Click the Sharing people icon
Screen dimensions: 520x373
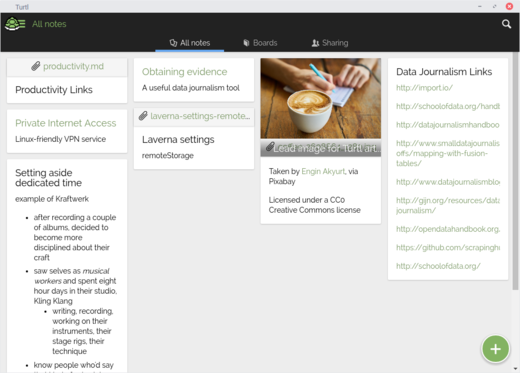pyautogui.click(x=315, y=43)
